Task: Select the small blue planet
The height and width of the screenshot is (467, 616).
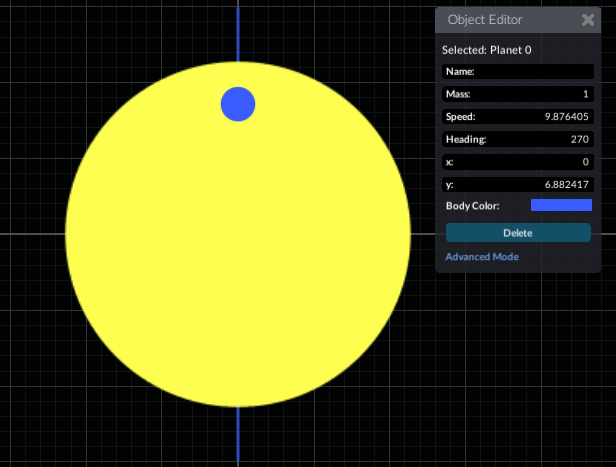Action: (x=238, y=104)
